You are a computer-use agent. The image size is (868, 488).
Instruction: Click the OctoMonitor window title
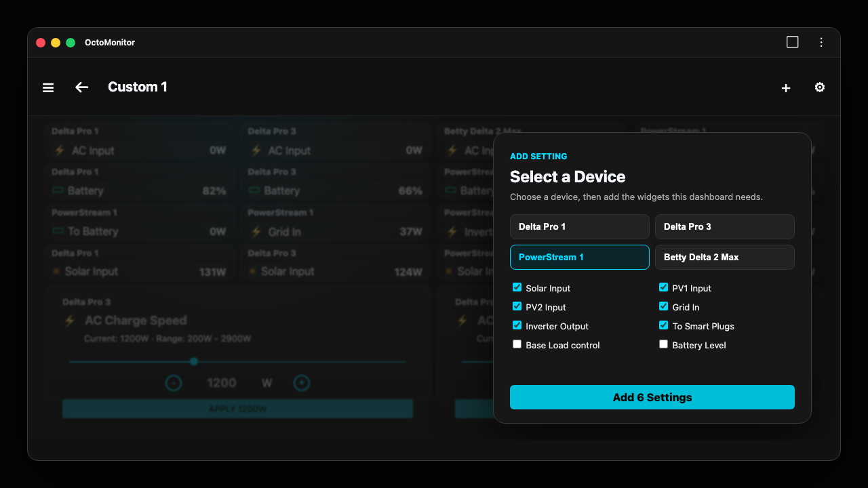(110, 42)
